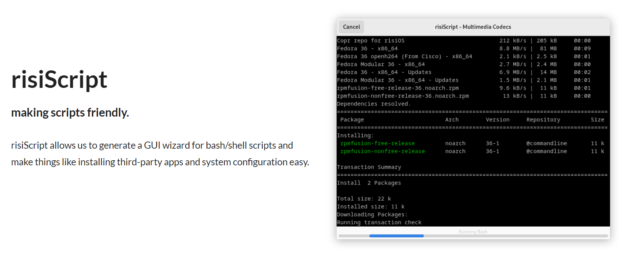Click the green rpmfusion-nonfree-release package name
This screenshot has height=264, width=644.
tap(383, 151)
